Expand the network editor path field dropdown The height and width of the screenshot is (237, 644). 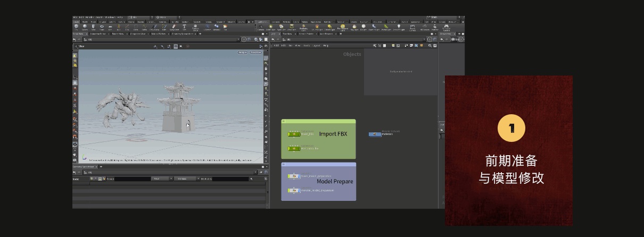[x=424, y=39]
